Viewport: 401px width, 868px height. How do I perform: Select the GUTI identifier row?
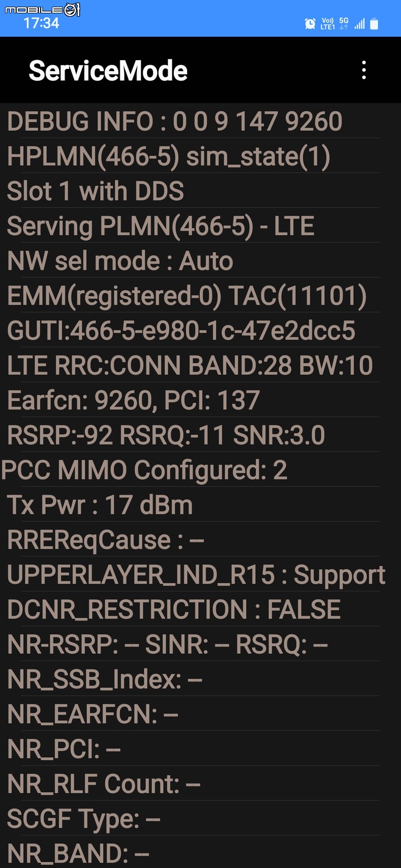click(x=193, y=331)
